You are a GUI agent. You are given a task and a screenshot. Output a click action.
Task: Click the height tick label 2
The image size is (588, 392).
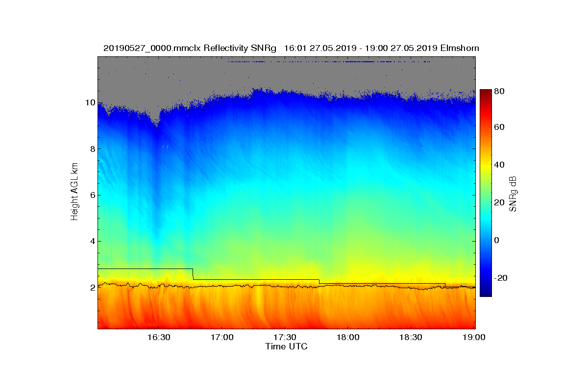(x=93, y=288)
